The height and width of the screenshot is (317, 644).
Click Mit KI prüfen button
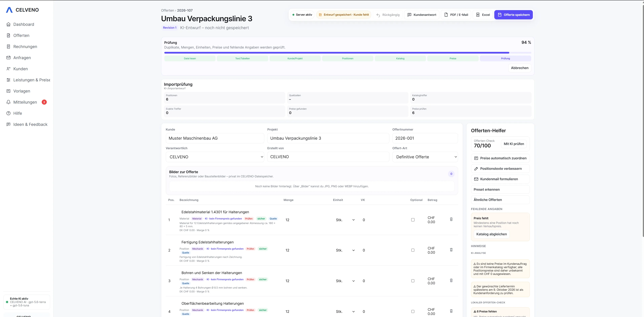(514, 144)
